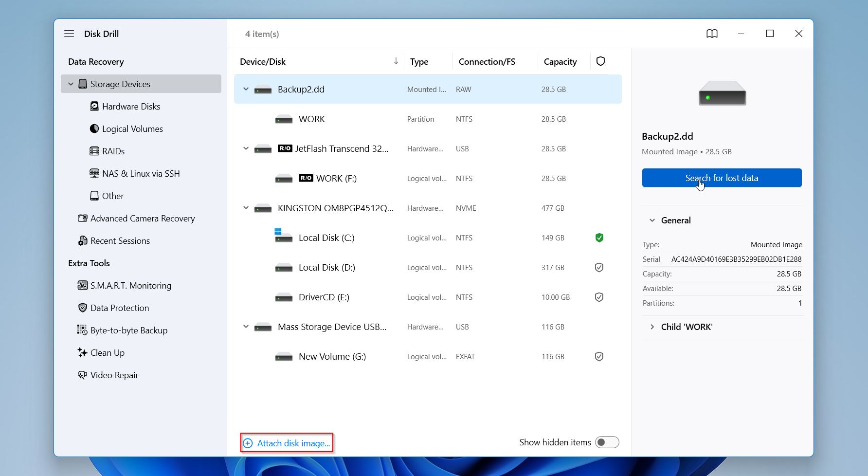
Task: Click the shield protection column header icon
Action: coord(600,61)
